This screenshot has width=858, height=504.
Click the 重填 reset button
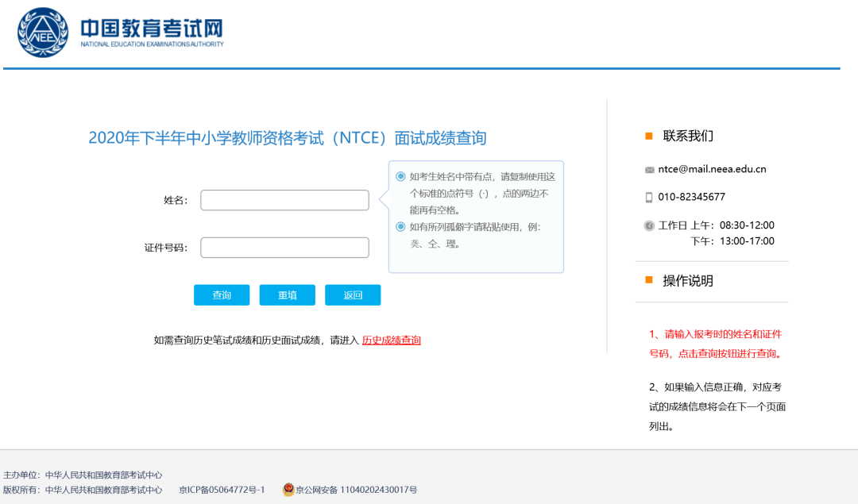point(287,294)
